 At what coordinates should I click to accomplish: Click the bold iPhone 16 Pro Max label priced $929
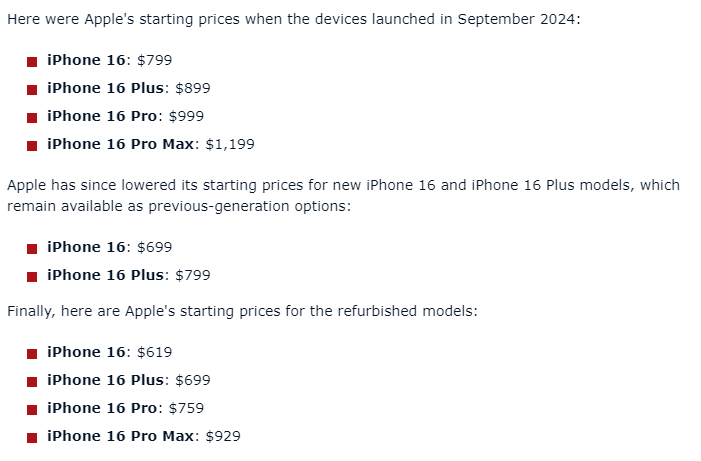121,436
